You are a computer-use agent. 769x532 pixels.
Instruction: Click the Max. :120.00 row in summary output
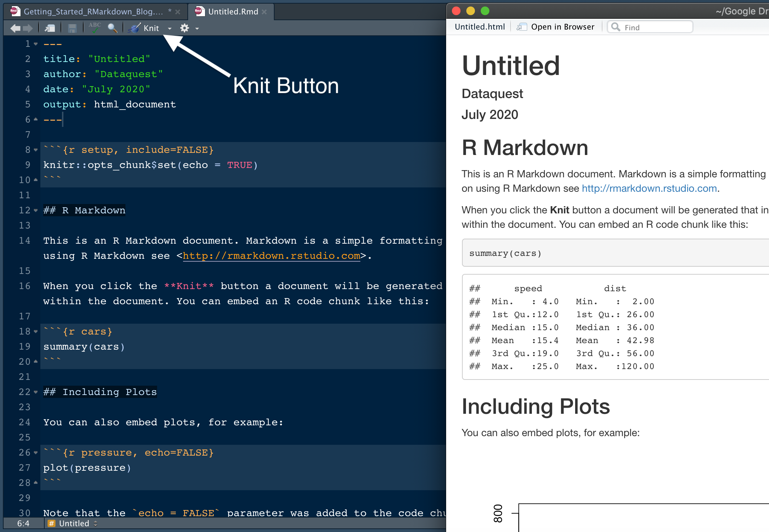pos(562,366)
